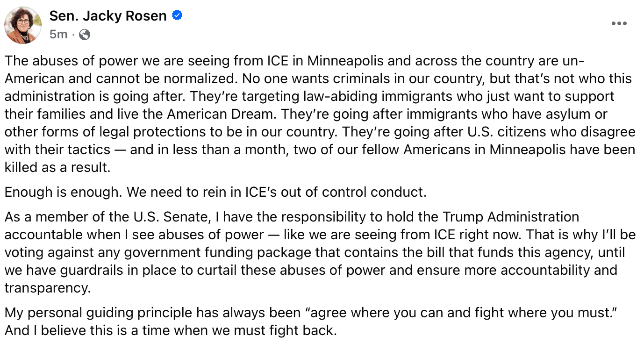The width and height of the screenshot is (644, 343).
Task: Open the three-dot post options menu
Action: tap(619, 24)
